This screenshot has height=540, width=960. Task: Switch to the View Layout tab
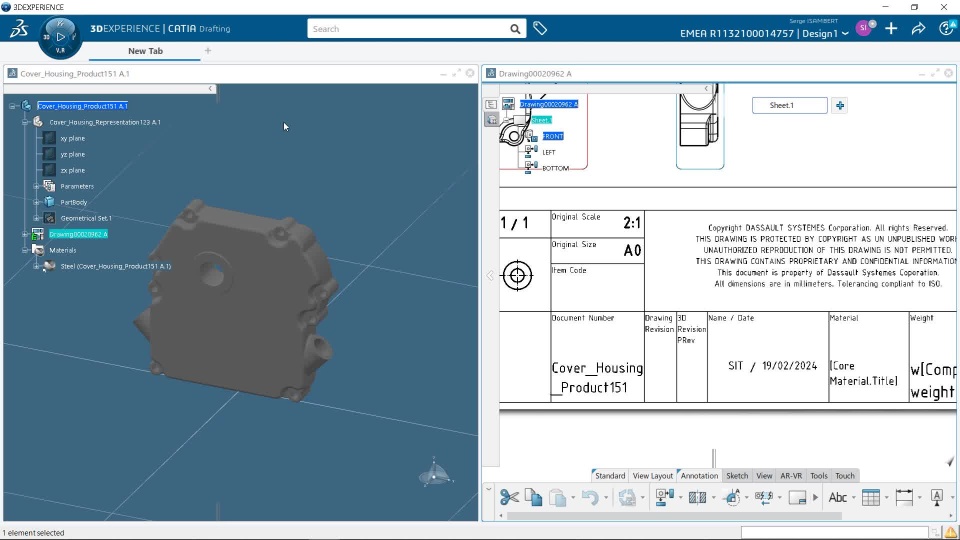coord(652,476)
